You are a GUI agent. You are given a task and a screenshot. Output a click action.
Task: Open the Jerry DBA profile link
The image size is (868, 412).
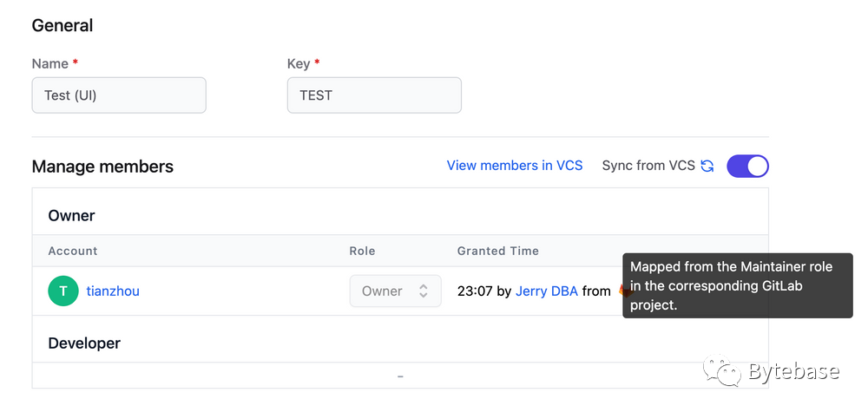tap(547, 291)
